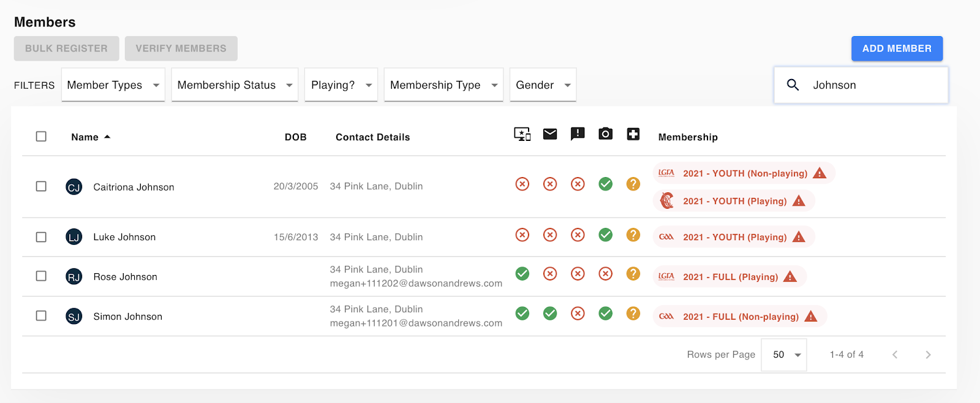Open the Playing? filter dropdown
The height and width of the screenshot is (403, 980).
pos(341,85)
